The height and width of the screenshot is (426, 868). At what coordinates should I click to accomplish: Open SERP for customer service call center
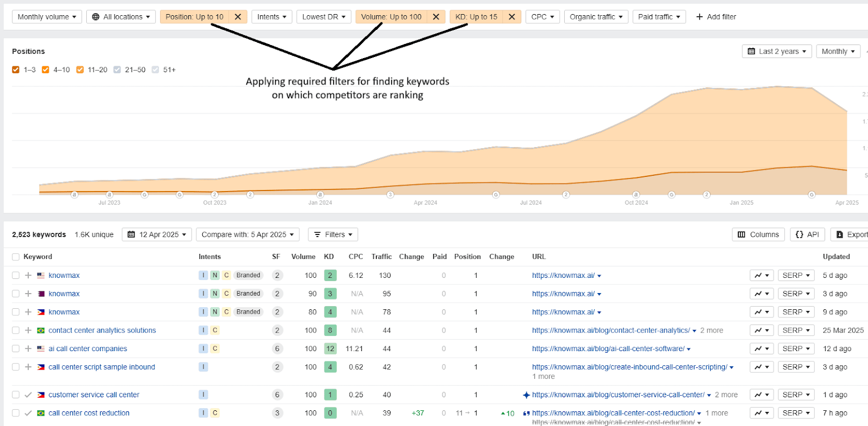pyautogui.click(x=796, y=395)
